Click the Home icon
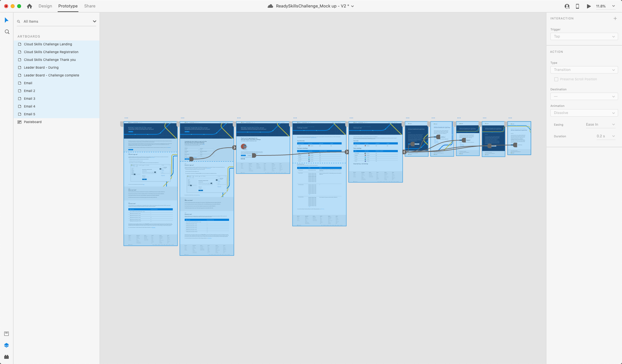 click(x=29, y=6)
